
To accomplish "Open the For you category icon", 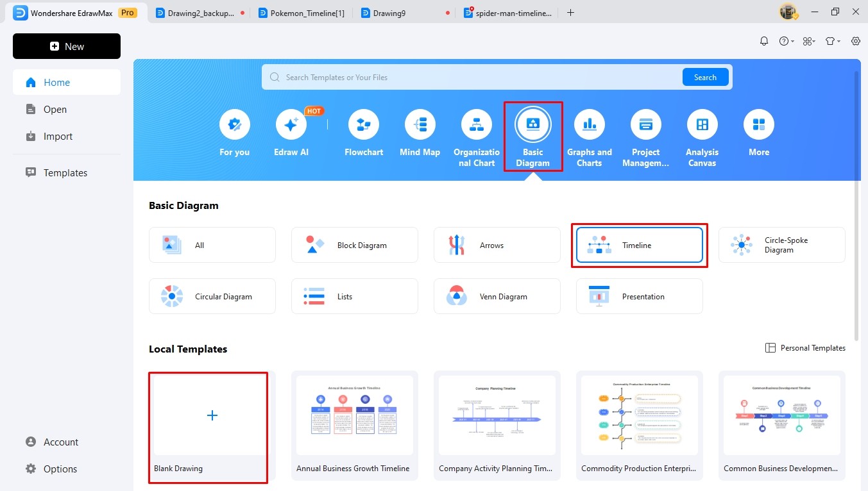I will [x=234, y=124].
